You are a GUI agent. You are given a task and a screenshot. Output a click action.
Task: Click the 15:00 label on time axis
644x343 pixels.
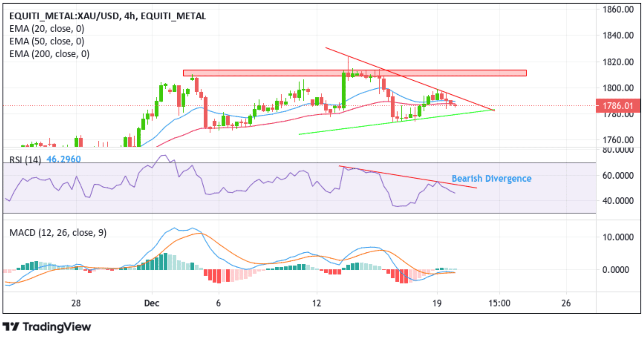[x=500, y=303]
